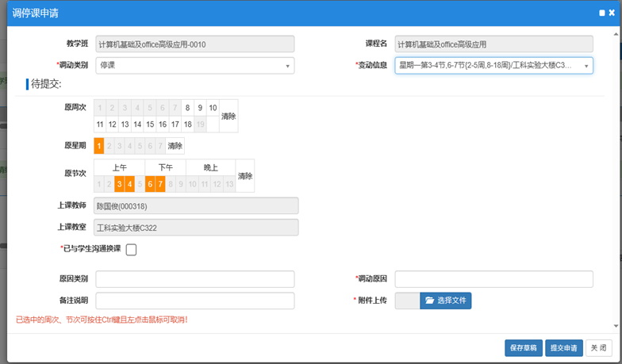Viewport: 622px width, 364px height.
Task: Deselect period 3 in 原节次
Action: (x=119, y=185)
